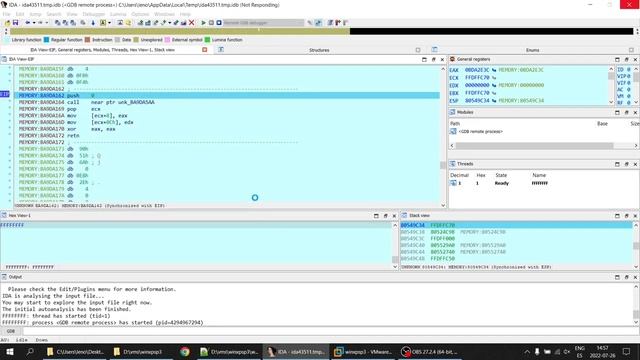Image resolution: width=640 pixels, height=360 pixels.
Task: Follow the ESP register jump arrow
Action: coord(494,100)
